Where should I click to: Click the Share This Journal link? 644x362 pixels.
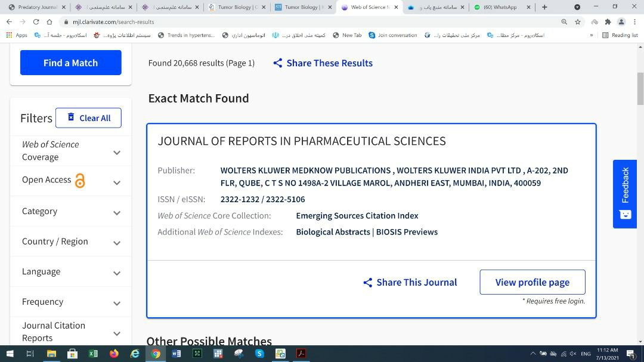coord(416,282)
